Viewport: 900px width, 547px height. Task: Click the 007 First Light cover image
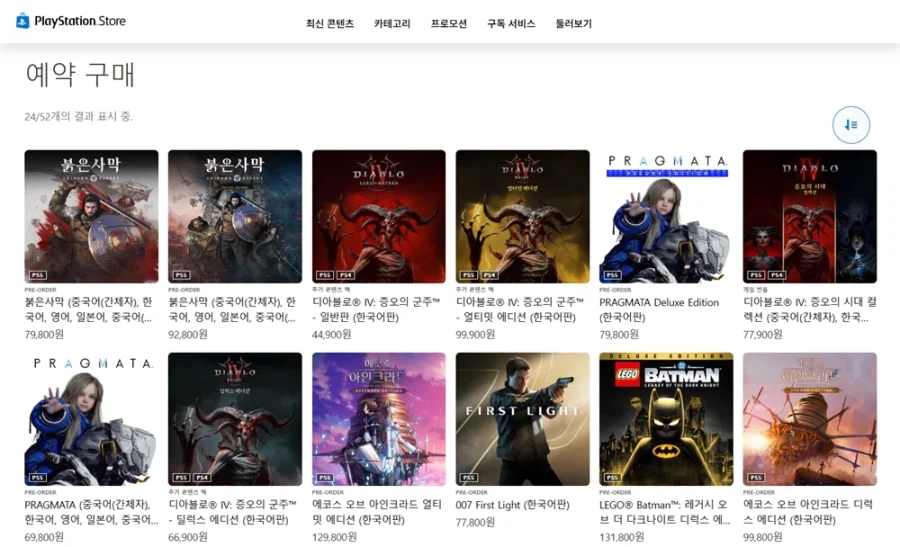tap(522, 418)
